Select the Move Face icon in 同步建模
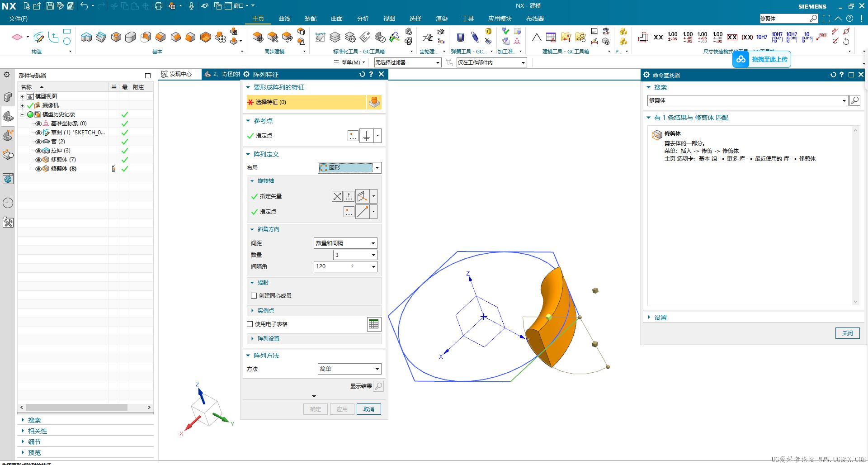Screen dimensions: 868x465 [x=258, y=37]
